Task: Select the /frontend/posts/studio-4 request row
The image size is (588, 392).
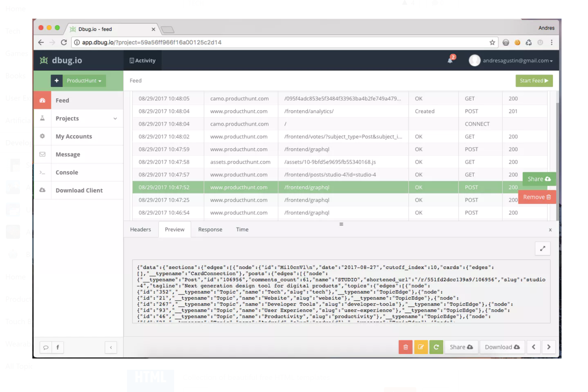Action: 340,175
